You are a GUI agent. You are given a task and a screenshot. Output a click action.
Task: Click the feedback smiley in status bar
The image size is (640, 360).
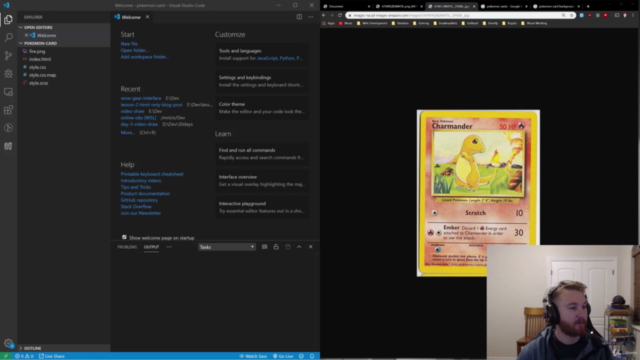click(x=301, y=356)
